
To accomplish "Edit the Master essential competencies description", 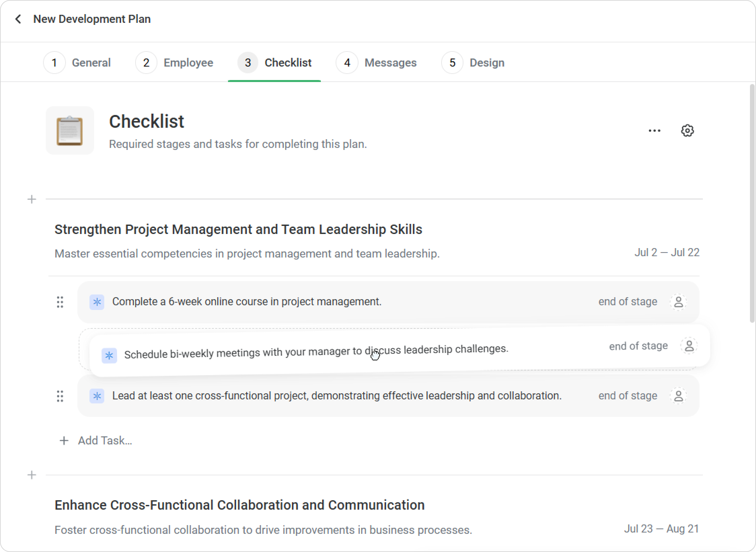I will [247, 253].
